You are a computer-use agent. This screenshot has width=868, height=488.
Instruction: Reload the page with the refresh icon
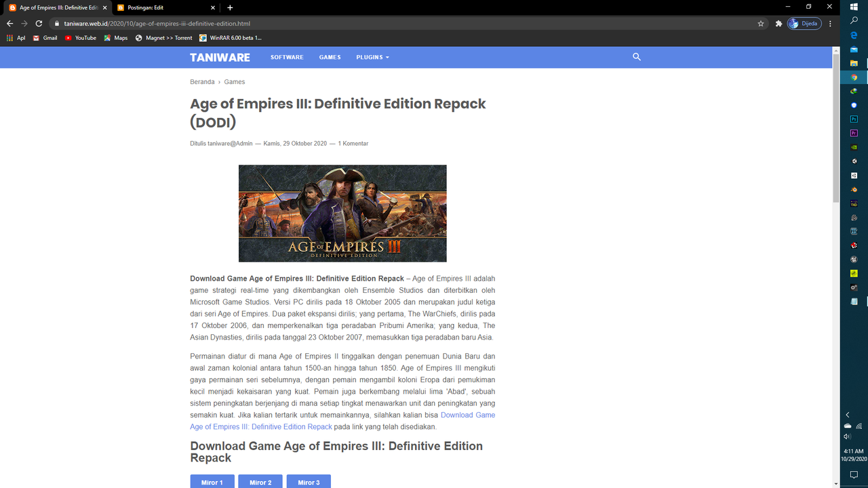39,24
